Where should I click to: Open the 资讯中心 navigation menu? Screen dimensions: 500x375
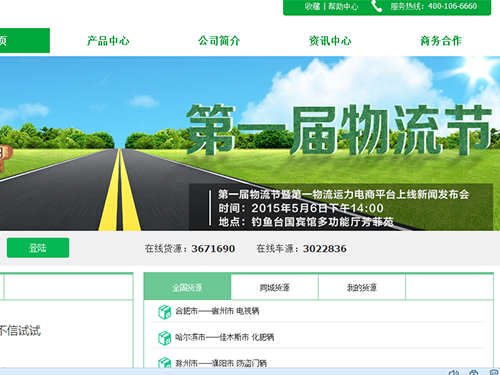(x=330, y=41)
